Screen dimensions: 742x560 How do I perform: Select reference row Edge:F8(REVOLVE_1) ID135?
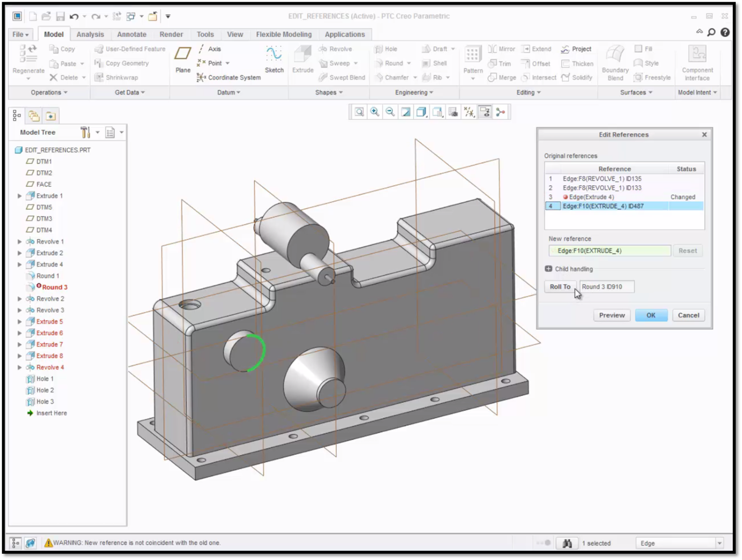[x=624, y=178]
